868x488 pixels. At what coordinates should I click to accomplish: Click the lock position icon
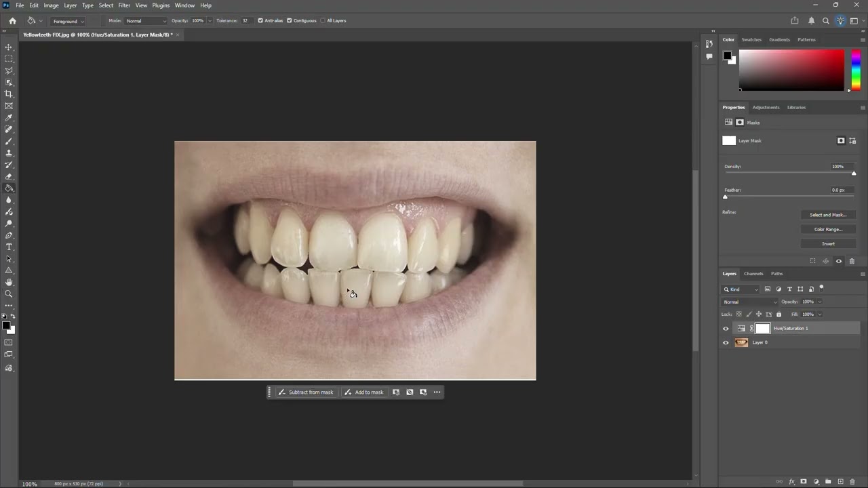coord(759,314)
